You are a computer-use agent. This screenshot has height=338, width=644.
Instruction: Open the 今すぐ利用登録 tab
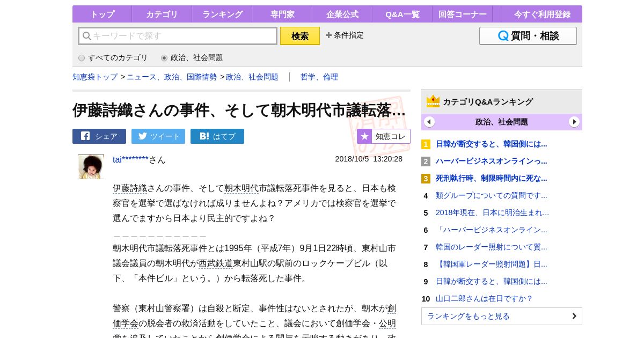[x=542, y=14]
